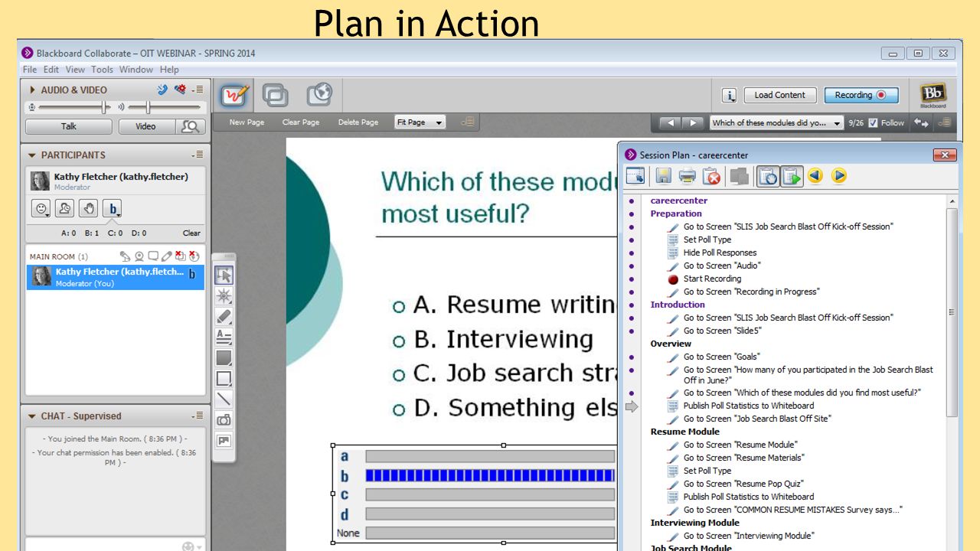Select the whiteboard text tool
Viewport: 980px width, 551px height.
[x=224, y=337]
